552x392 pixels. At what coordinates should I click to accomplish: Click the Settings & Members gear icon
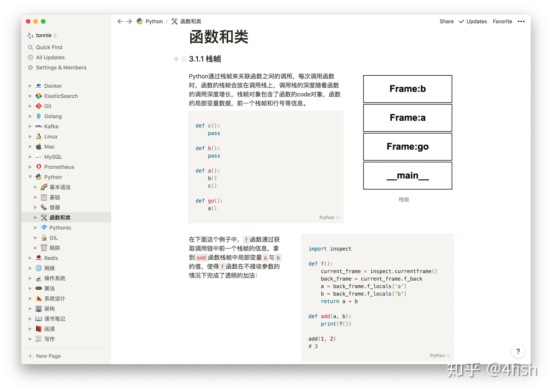coord(30,68)
